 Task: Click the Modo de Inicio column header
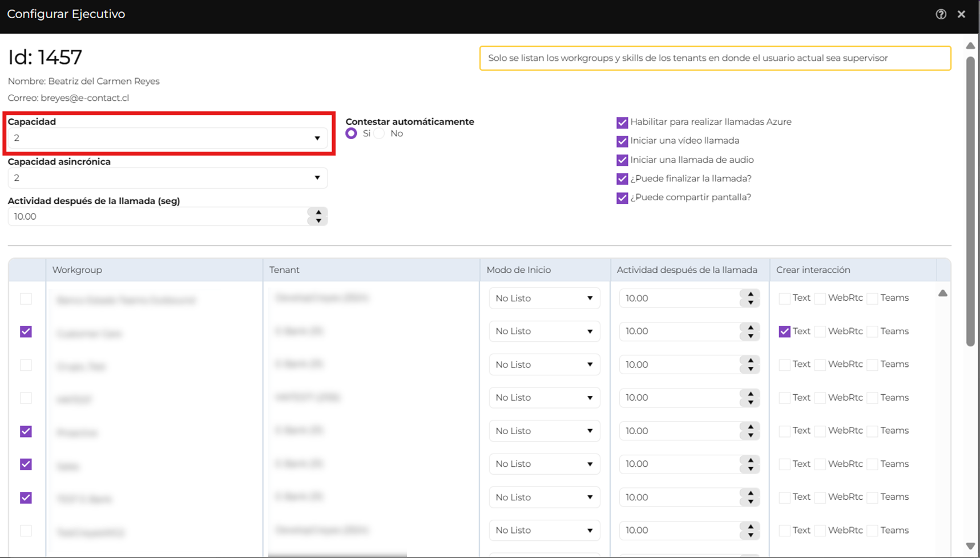tap(545, 270)
